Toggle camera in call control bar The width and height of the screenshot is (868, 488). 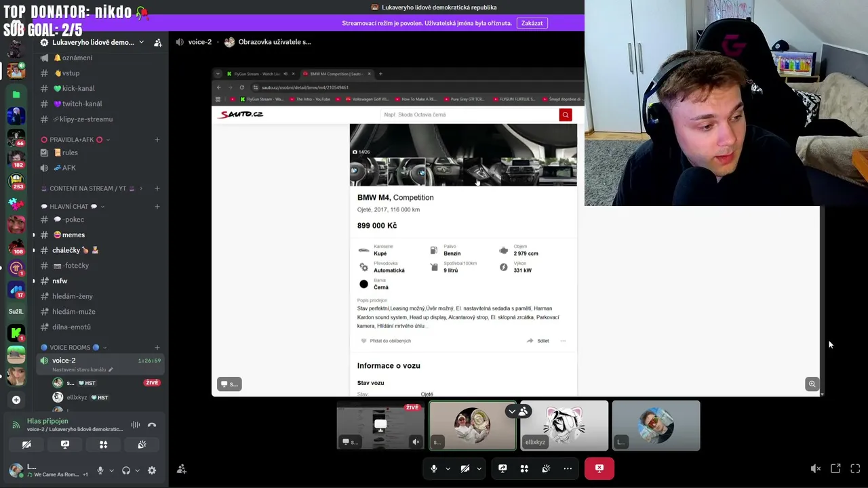click(x=465, y=468)
